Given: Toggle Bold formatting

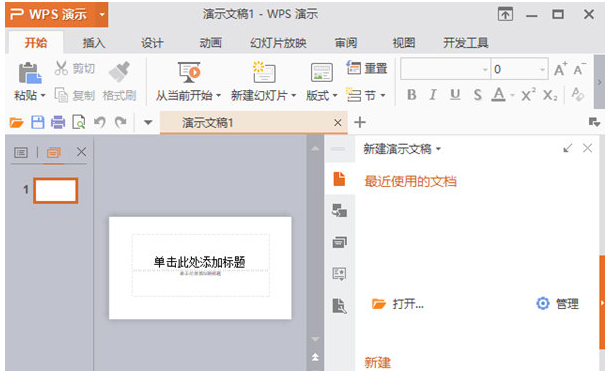Looking at the screenshot, I should [412, 94].
